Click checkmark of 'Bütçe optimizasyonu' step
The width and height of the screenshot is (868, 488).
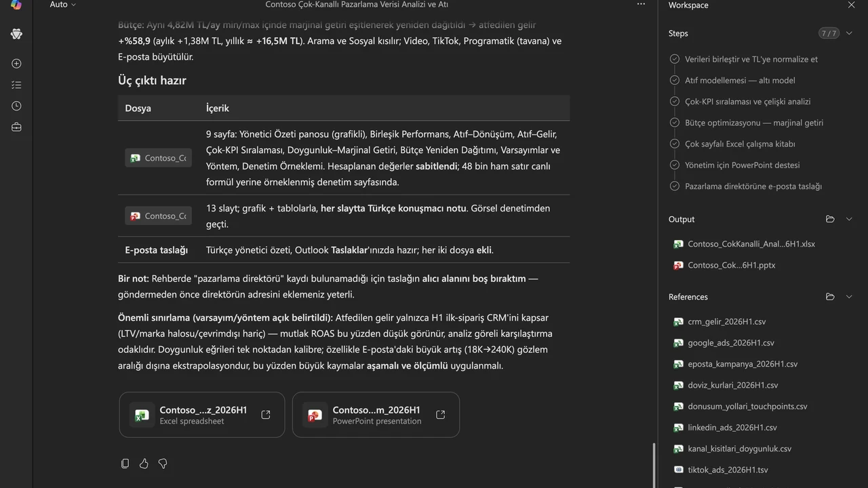(x=674, y=123)
